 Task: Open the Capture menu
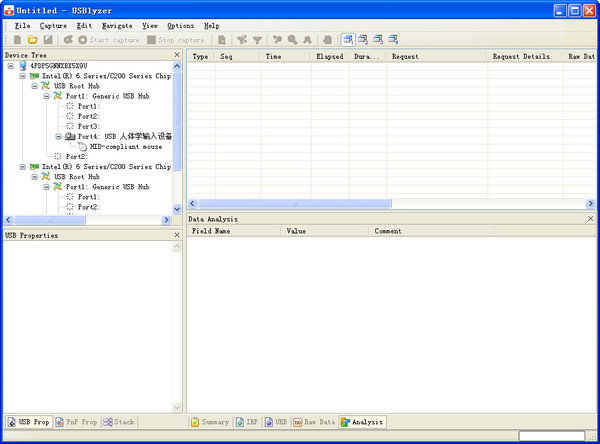click(53, 26)
